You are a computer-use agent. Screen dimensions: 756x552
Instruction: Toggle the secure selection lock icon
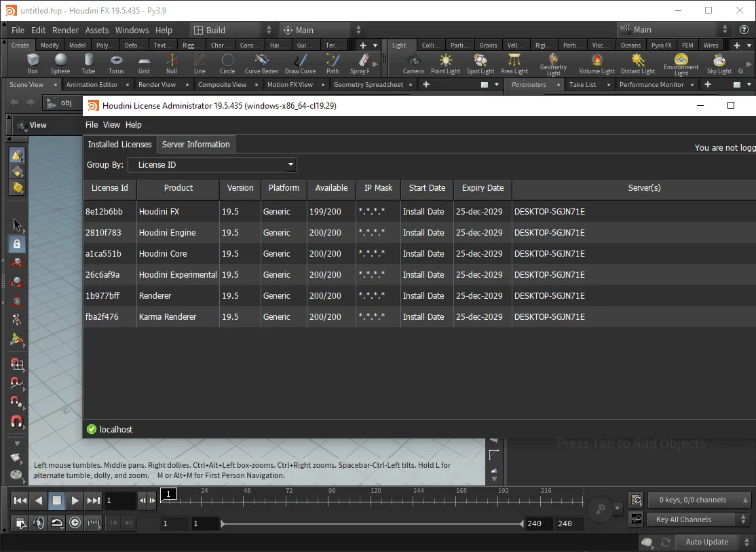pyautogui.click(x=17, y=244)
